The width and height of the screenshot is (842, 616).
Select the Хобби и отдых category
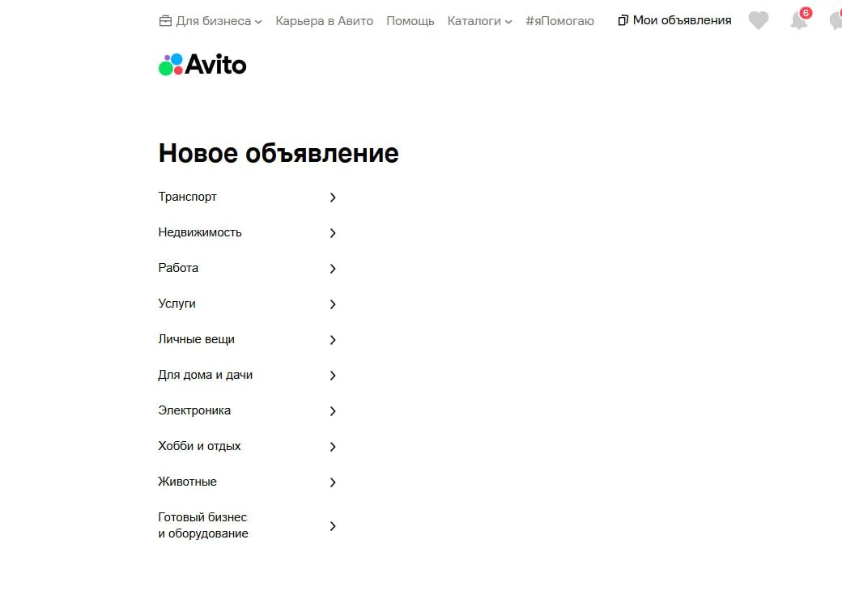point(247,446)
